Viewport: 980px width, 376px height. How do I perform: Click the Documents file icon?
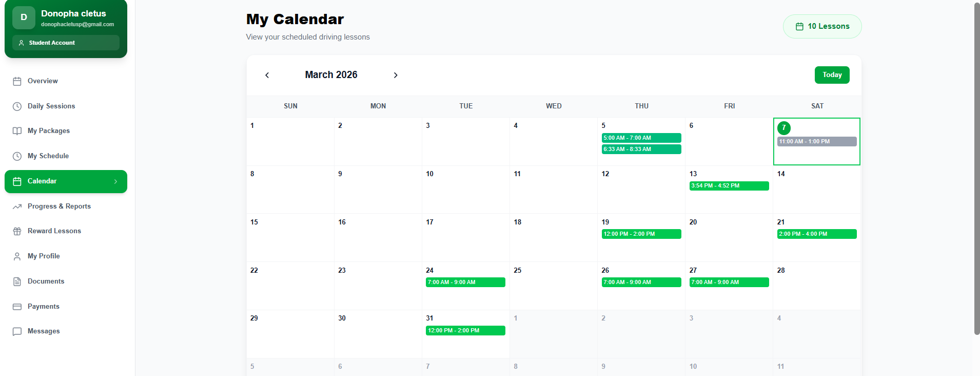(x=17, y=281)
